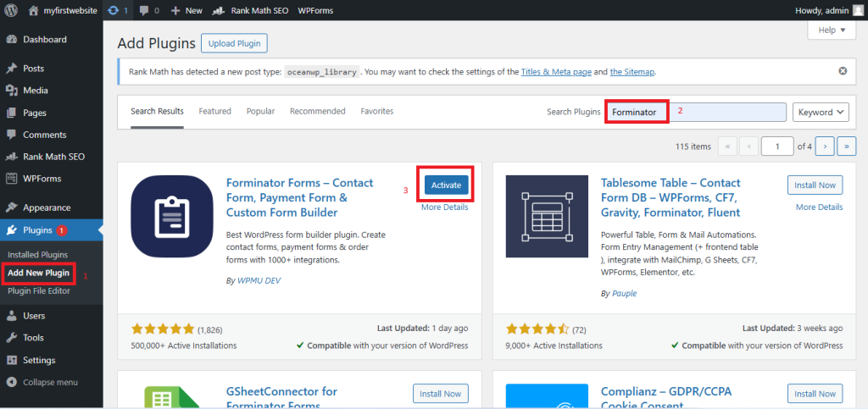Image resolution: width=868 pixels, height=409 pixels.
Task: Open the Keyword search type dropdown
Action: click(821, 112)
